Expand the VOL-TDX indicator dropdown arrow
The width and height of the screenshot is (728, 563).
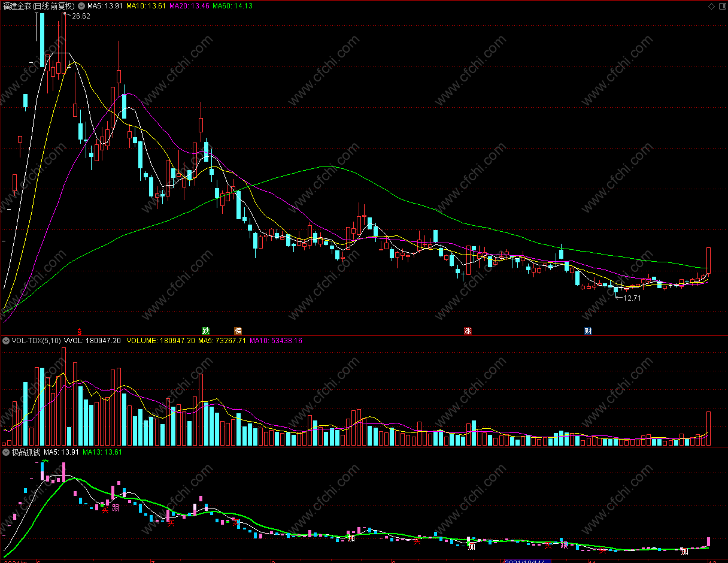coord(7,341)
